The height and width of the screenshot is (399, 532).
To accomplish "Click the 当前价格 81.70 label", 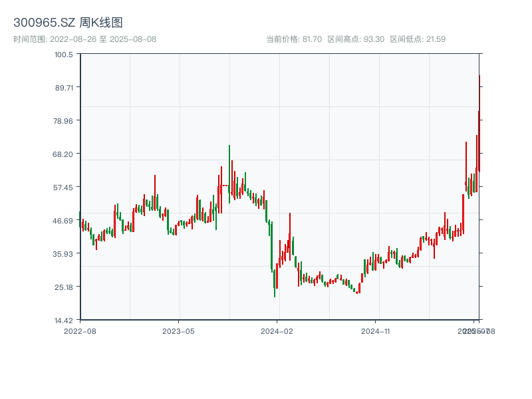I will point(294,39).
